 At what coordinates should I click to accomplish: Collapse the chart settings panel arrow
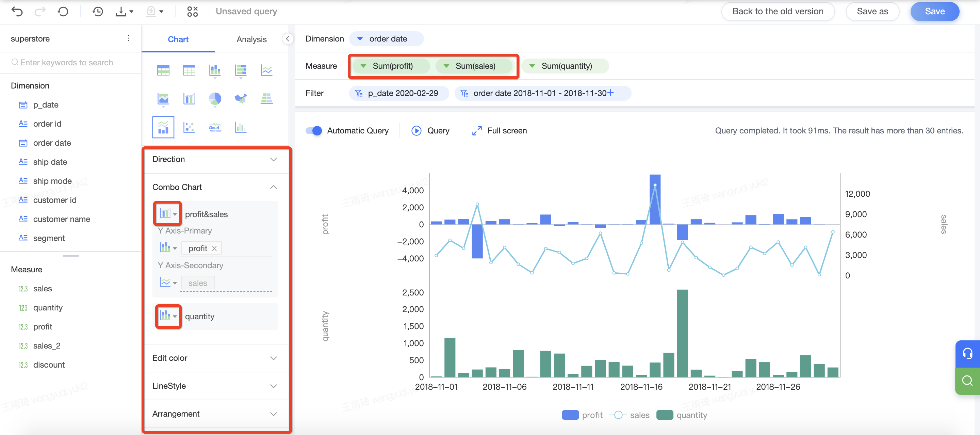(x=288, y=39)
